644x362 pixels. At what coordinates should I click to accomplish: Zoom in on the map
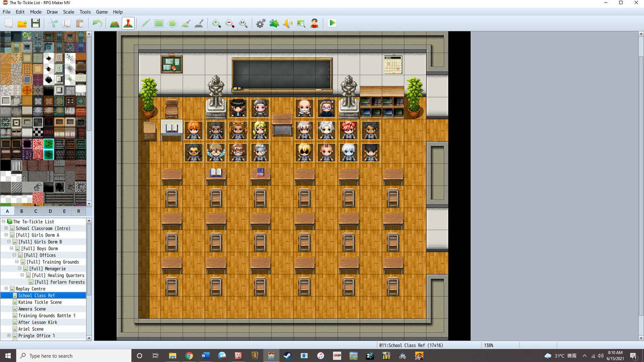[217, 23]
